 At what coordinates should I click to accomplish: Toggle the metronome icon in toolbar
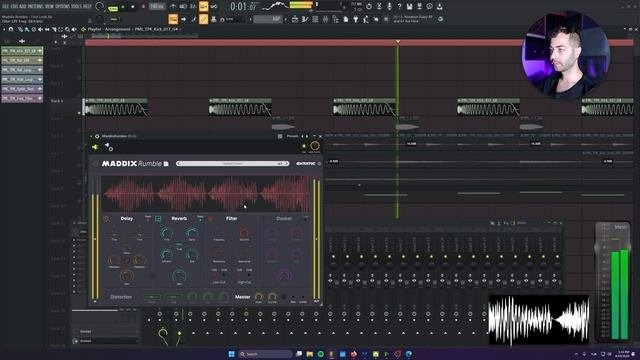pos(173,7)
